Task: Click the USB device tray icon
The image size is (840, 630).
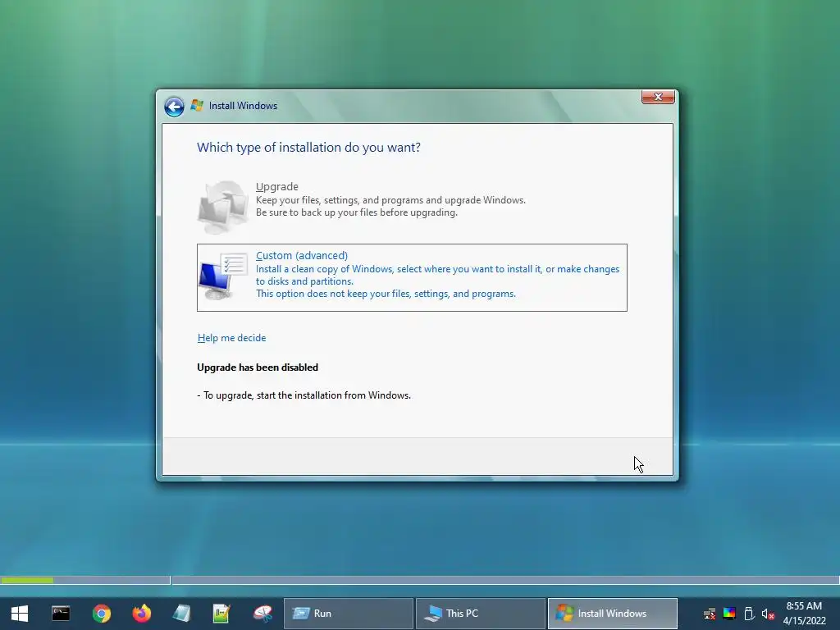Action: coord(749,614)
